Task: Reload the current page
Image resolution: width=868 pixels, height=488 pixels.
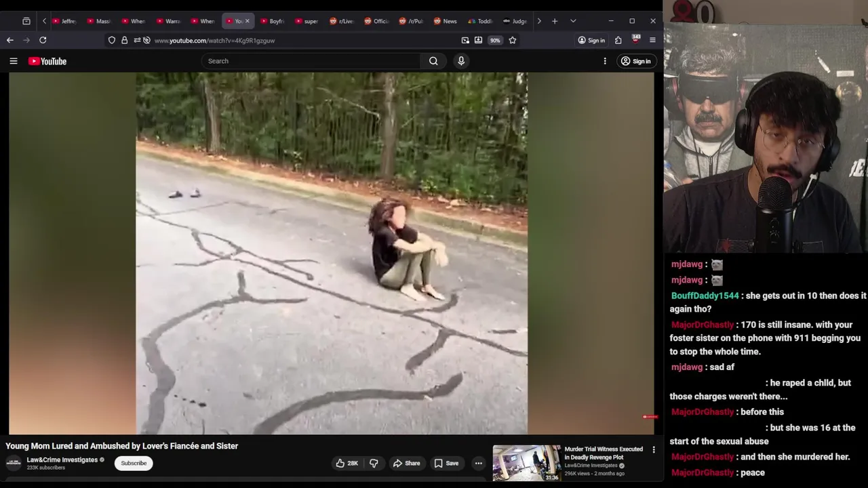Action: (43, 40)
